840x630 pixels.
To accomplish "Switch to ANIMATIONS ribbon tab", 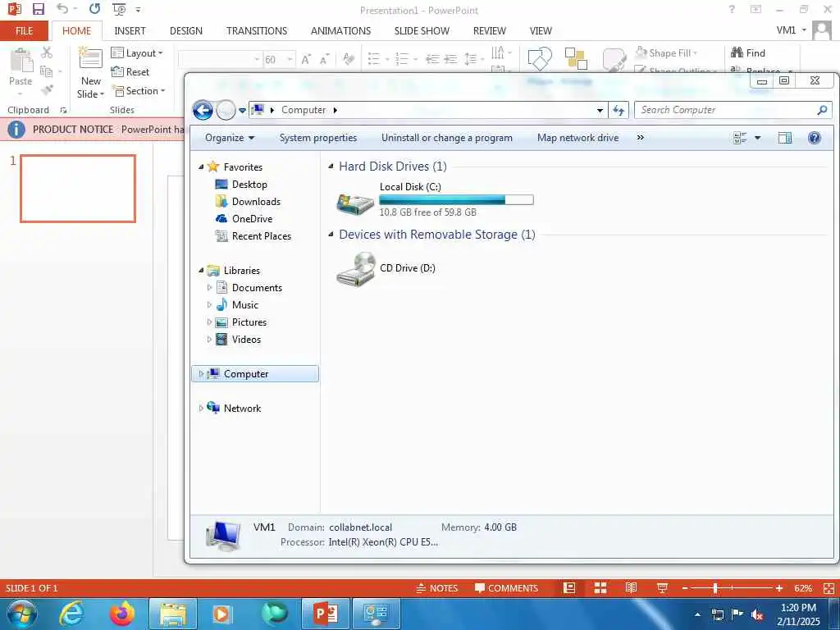I will 340,31.
